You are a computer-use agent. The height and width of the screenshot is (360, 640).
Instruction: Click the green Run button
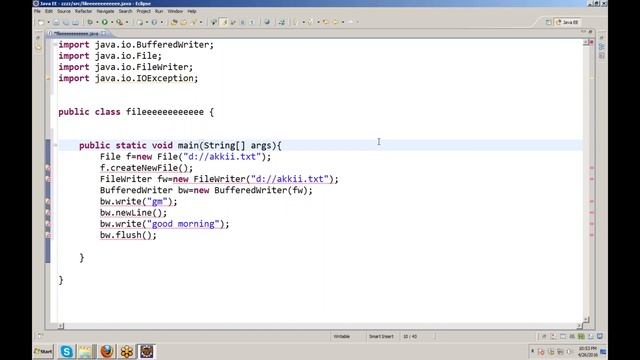(x=105, y=22)
